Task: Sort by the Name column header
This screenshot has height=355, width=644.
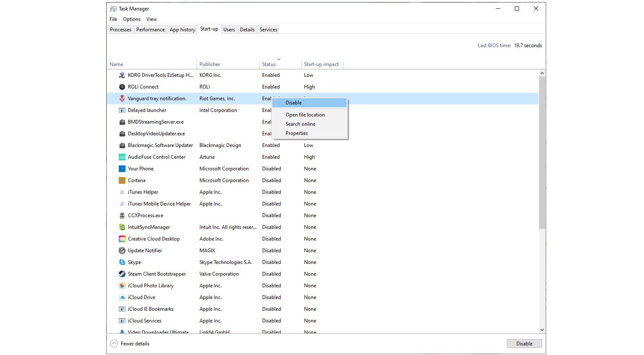Action: [152, 64]
